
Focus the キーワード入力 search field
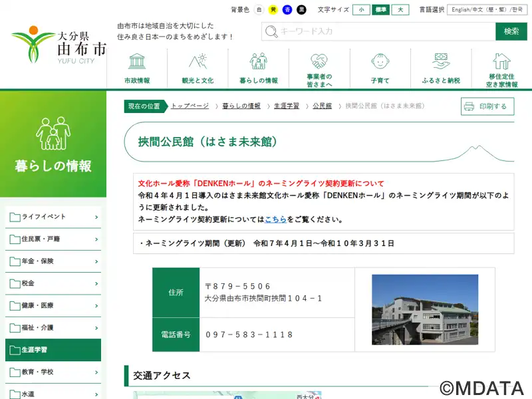378,31
